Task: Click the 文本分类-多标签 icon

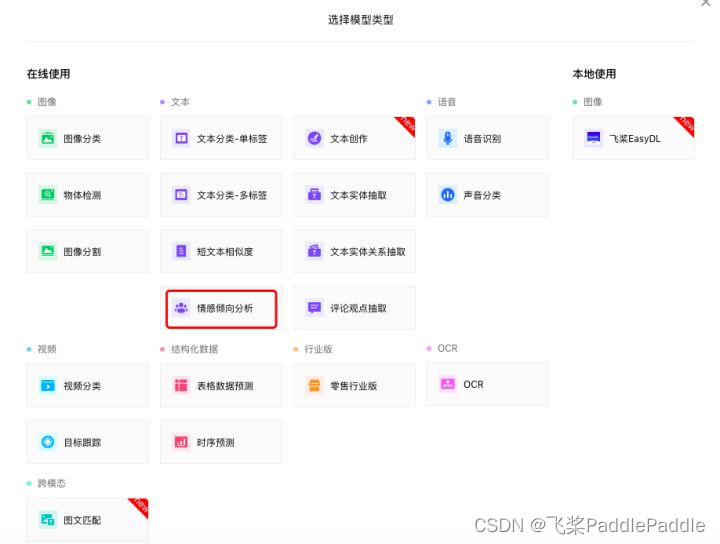Action: [x=181, y=195]
